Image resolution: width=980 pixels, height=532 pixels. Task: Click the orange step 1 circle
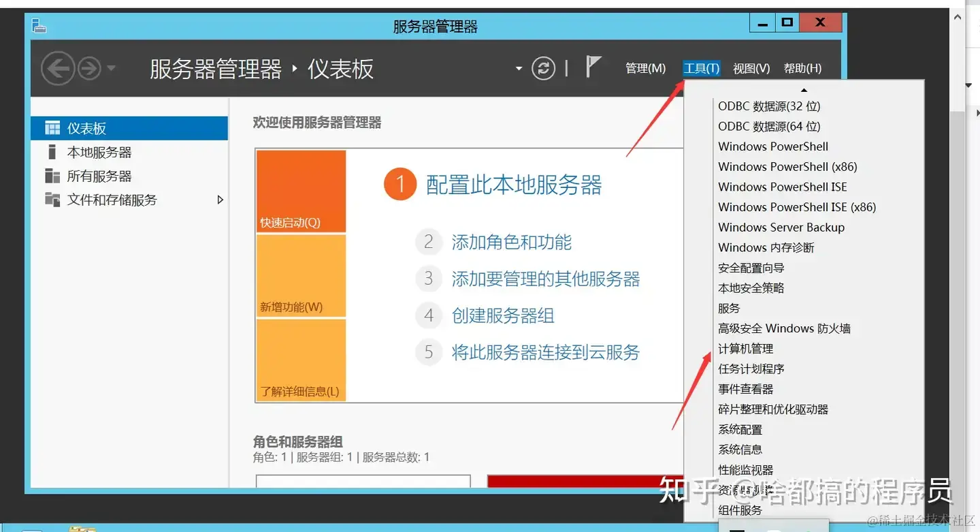(400, 185)
